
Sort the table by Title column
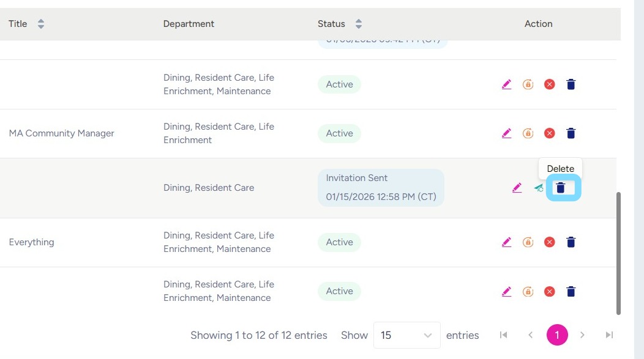point(41,24)
